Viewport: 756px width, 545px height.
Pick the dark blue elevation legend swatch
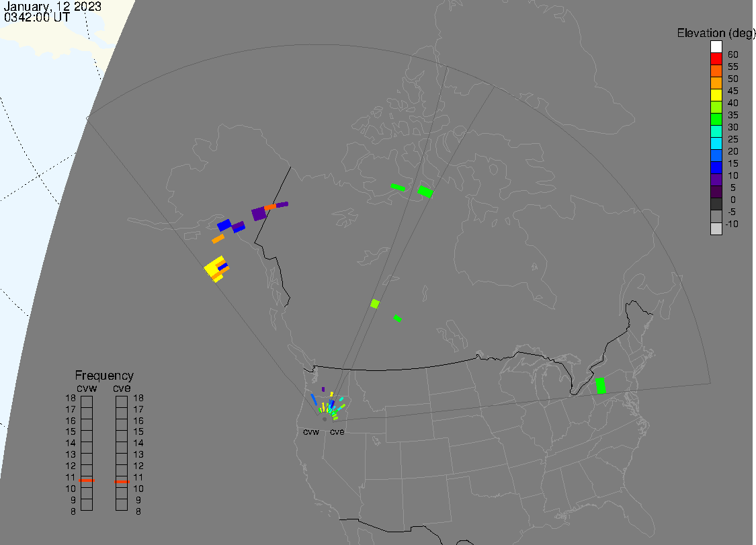point(716,167)
